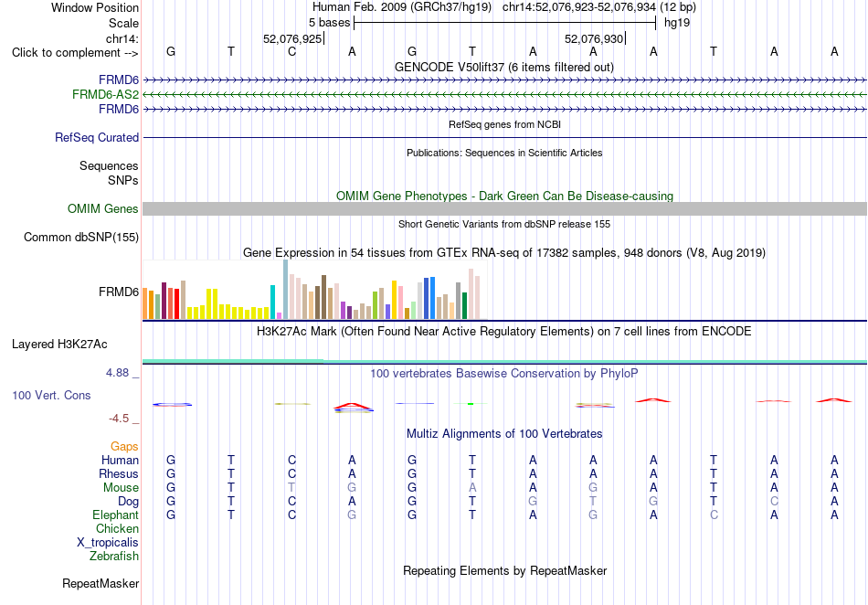Click the 'RefSeq genes from NCBI' title
868x605 pixels.
504,124
